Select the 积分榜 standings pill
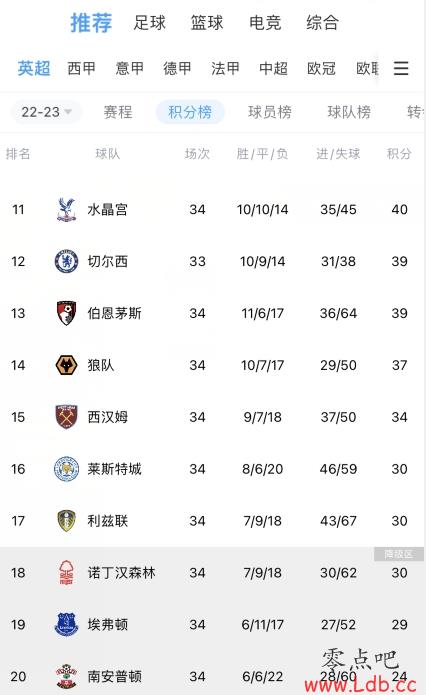This screenshot has height=695, width=426. [x=190, y=112]
